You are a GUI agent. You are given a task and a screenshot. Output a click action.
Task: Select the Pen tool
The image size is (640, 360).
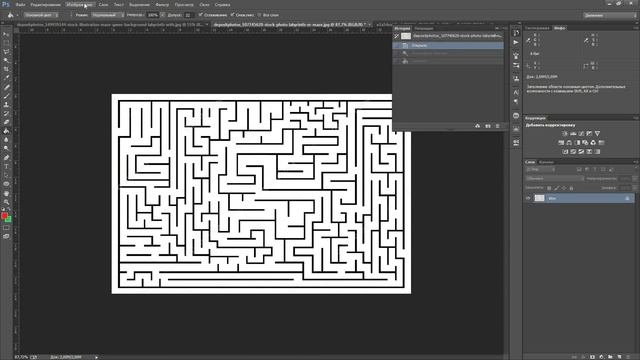point(6,158)
